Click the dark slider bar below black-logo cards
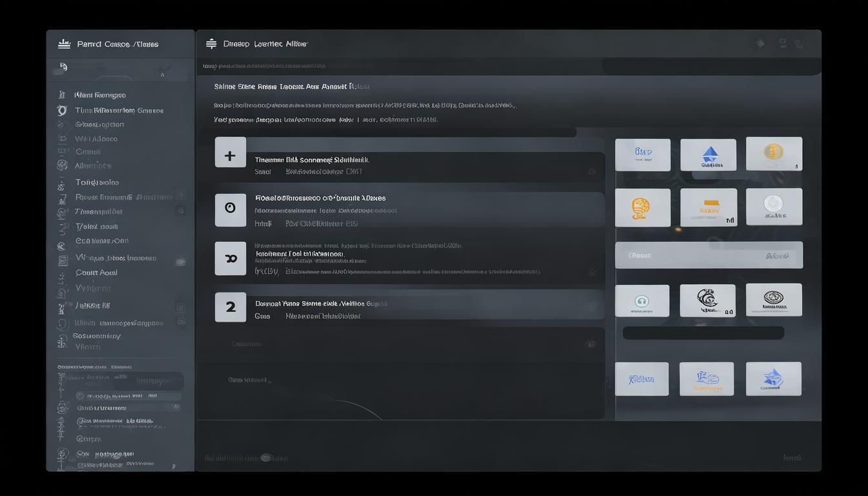The width and height of the screenshot is (868, 496). pos(703,333)
